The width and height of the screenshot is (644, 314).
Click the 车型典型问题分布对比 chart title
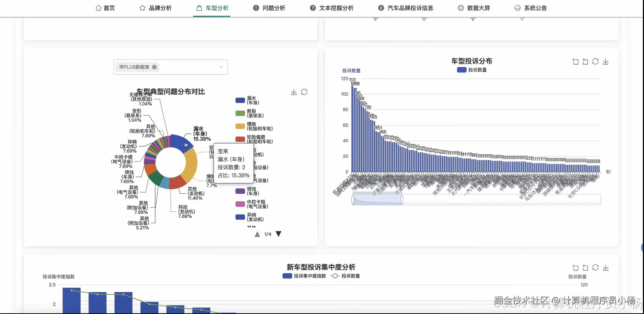point(171,91)
